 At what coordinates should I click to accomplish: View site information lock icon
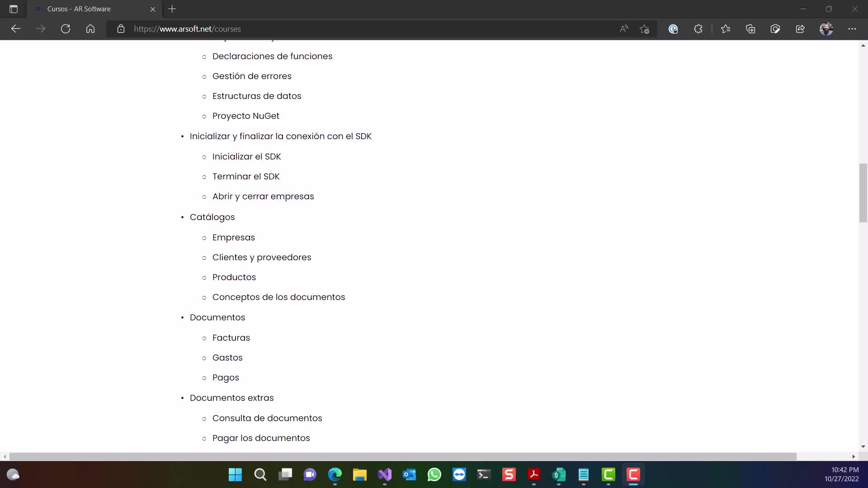pos(121,29)
